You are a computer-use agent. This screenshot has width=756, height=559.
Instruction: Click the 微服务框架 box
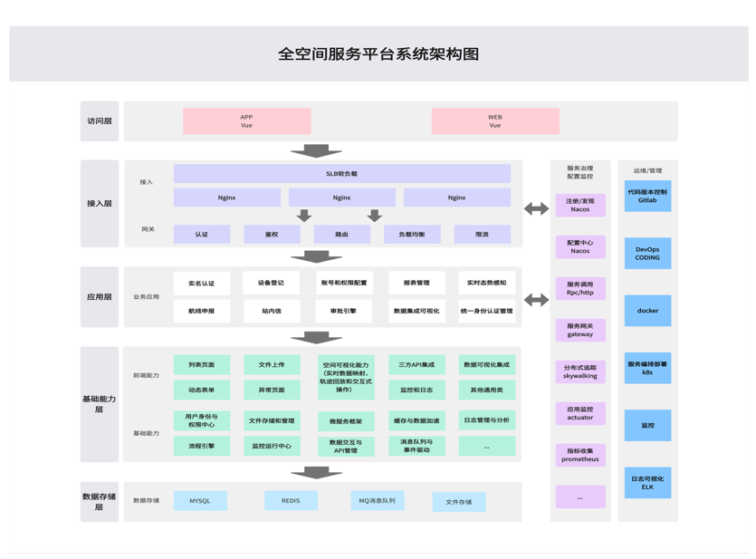346,421
